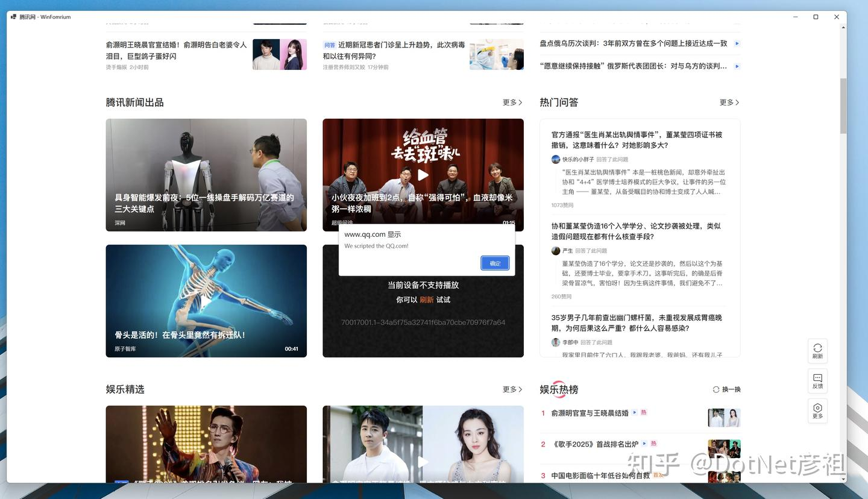
Task: Click 热 tag beside 俞灏明官宣与王晓晨结婚
Action: click(x=643, y=413)
